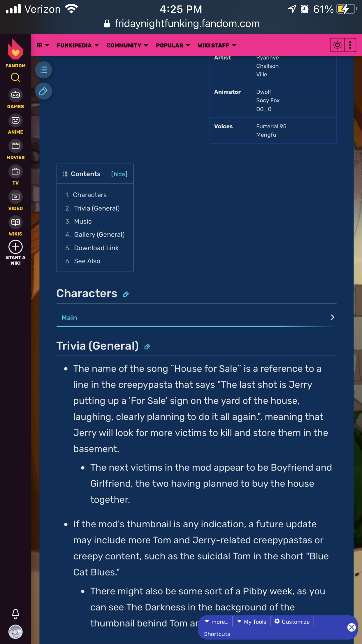
Task: Open floating table of contents button
Action: (43, 70)
